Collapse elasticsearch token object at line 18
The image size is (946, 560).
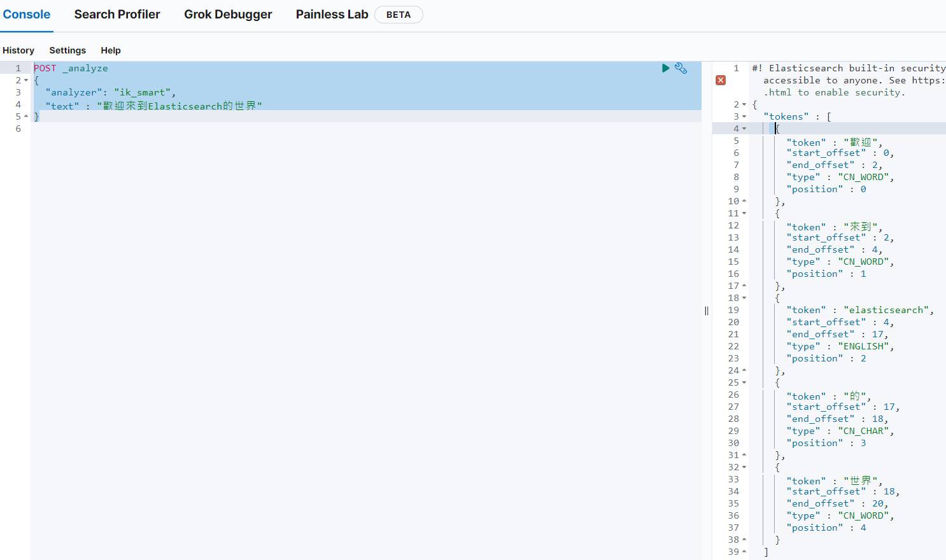tap(744, 298)
